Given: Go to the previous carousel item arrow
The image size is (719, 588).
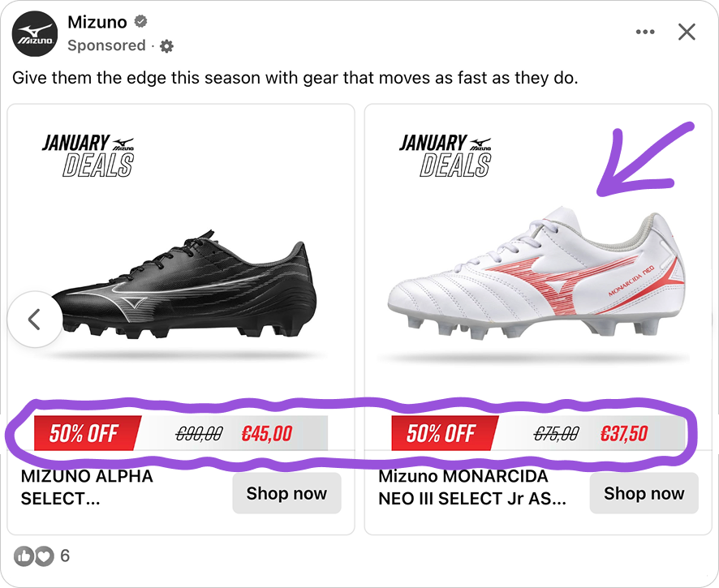Looking at the screenshot, I should (34, 320).
